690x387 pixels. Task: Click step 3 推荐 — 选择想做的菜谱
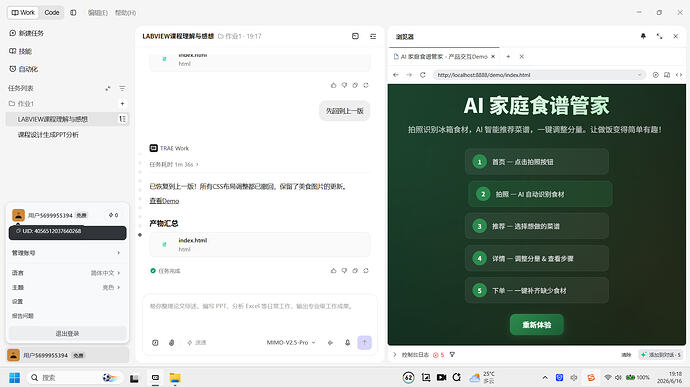(537, 226)
